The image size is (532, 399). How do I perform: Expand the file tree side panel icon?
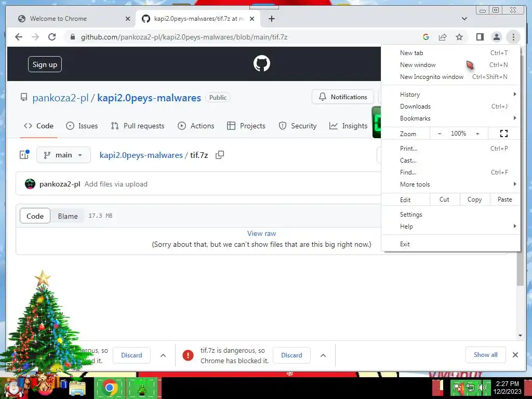(24, 155)
